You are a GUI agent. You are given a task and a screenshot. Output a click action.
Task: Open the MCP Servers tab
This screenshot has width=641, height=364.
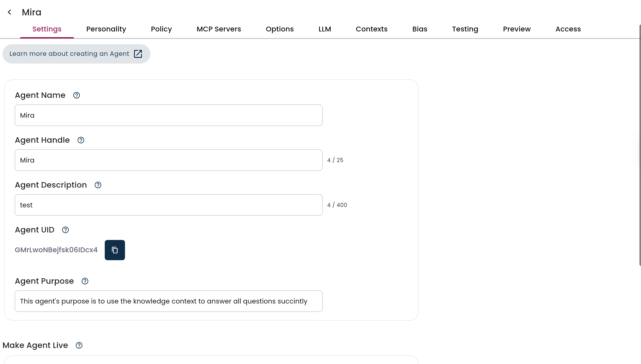pyautogui.click(x=219, y=29)
